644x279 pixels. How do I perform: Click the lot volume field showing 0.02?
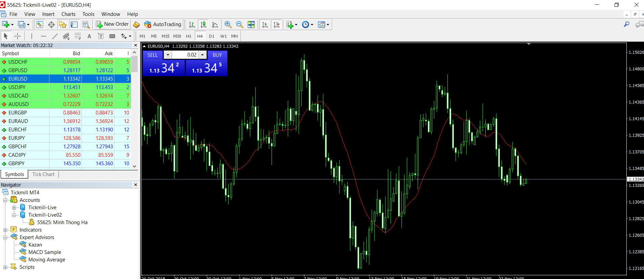pyautogui.click(x=185, y=55)
